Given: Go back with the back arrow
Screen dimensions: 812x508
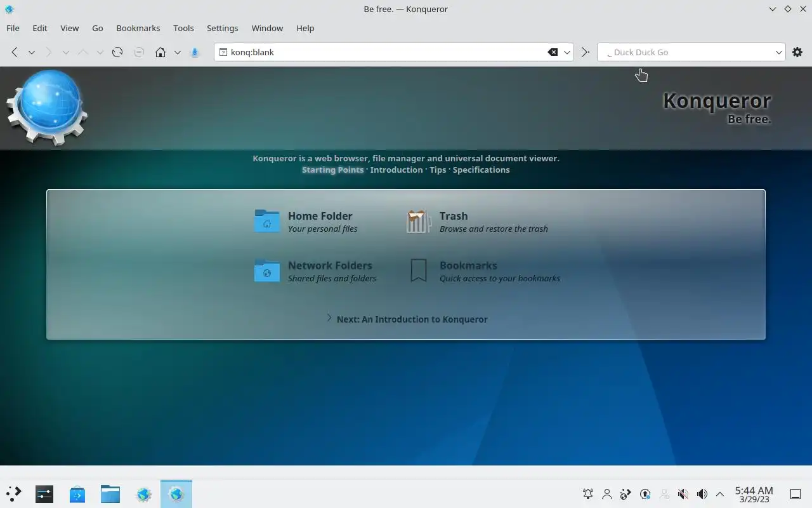Looking at the screenshot, I should tap(14, 52).
